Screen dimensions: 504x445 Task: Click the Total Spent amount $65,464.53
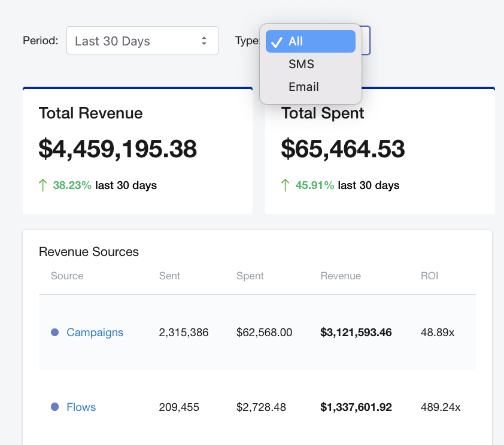point(343,149)
